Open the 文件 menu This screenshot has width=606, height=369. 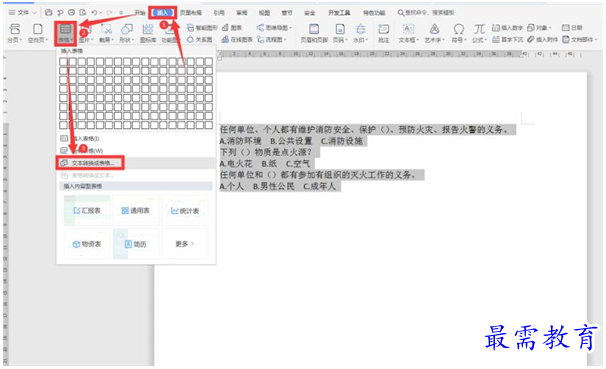22,13
